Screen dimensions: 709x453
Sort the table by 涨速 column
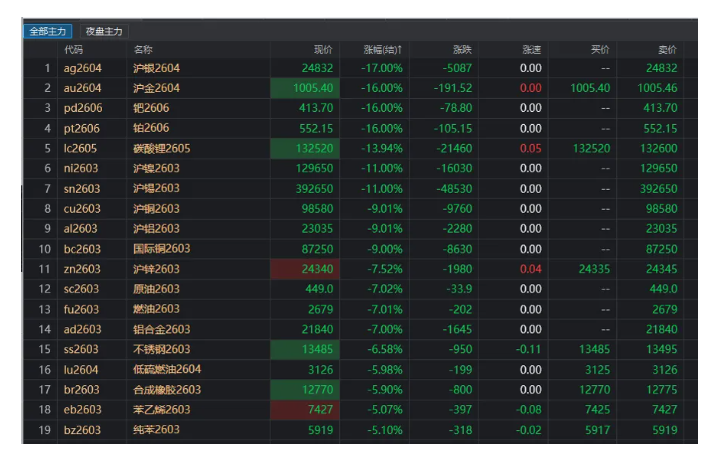click(531, 49)
